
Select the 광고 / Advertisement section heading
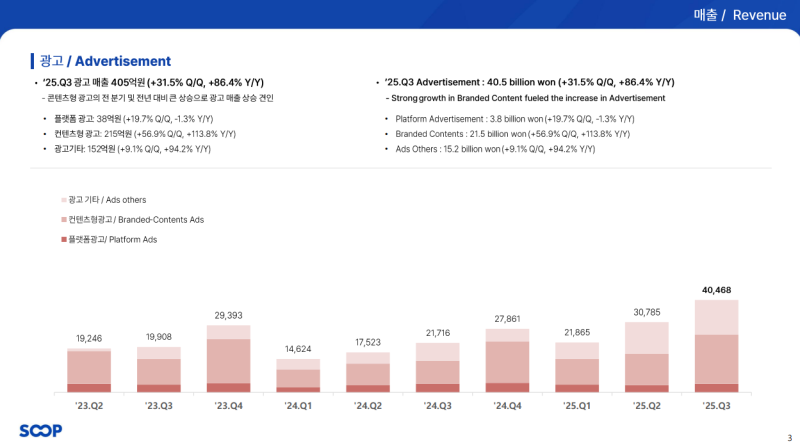click(105, 61)
